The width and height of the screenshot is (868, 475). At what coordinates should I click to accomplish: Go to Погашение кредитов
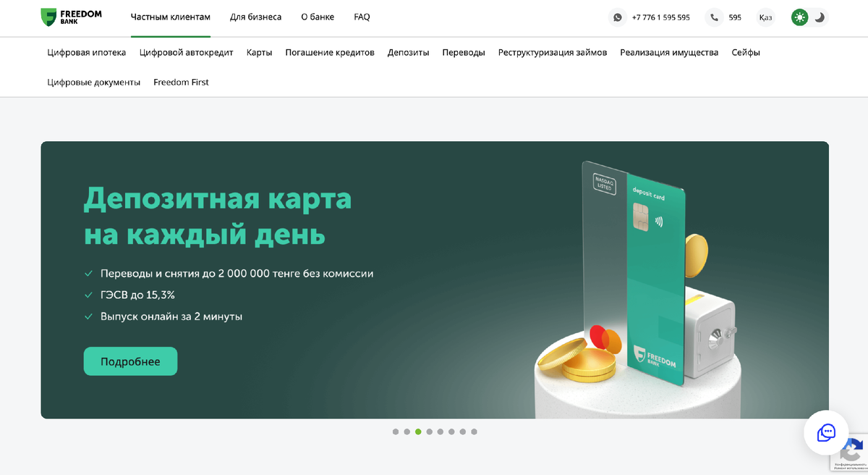tap(330, 52)
